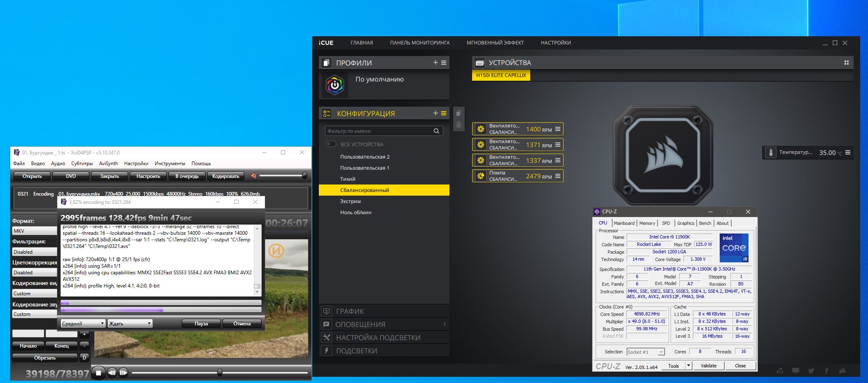Switch to the Memory tab in CPU-Z
This screenshot has width=868, height=383.
point(647,223)
